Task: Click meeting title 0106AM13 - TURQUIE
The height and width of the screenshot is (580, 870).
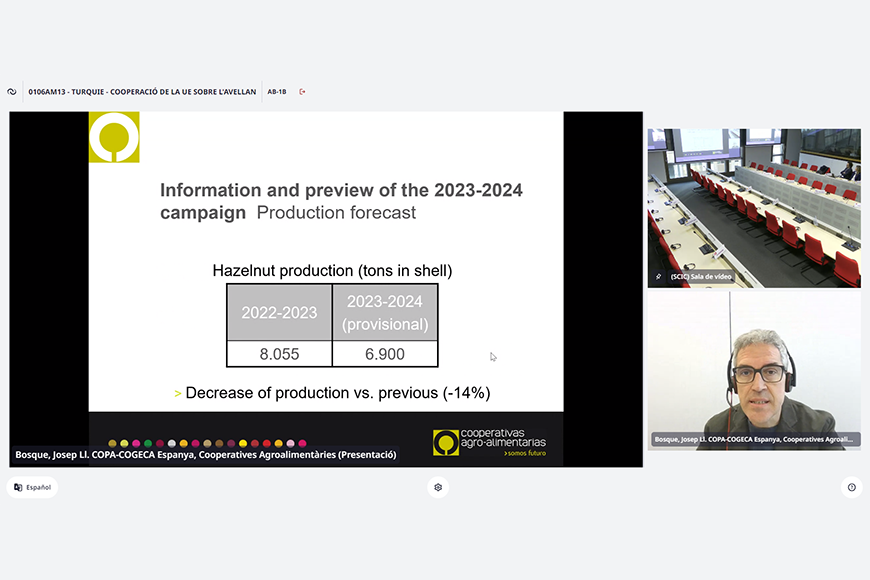Action: 142,92
